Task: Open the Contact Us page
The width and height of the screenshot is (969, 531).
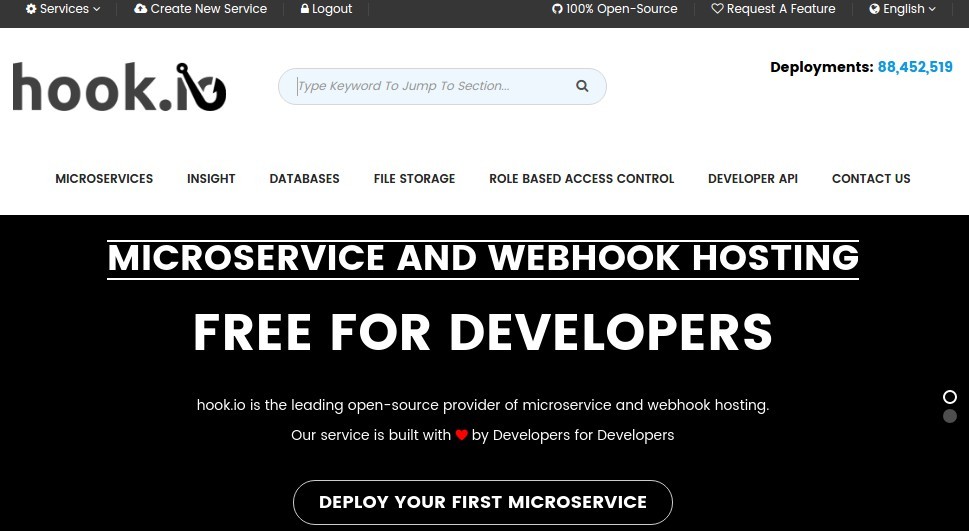Action: 871,179
